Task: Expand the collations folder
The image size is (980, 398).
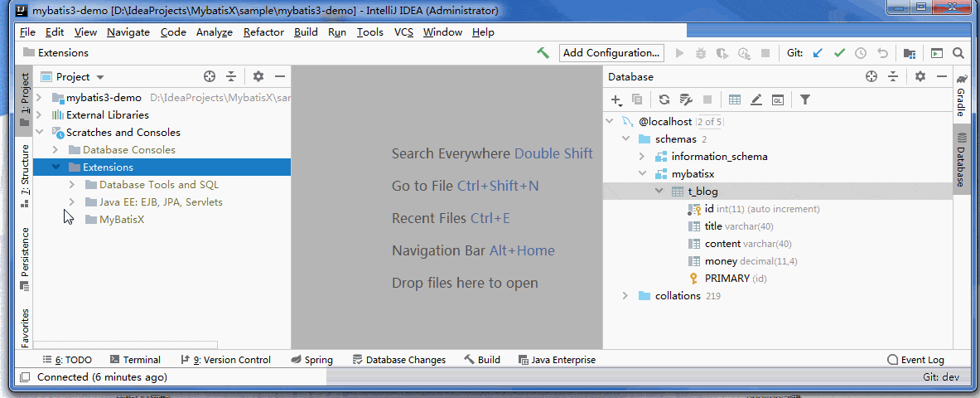Action: (625, 295)
